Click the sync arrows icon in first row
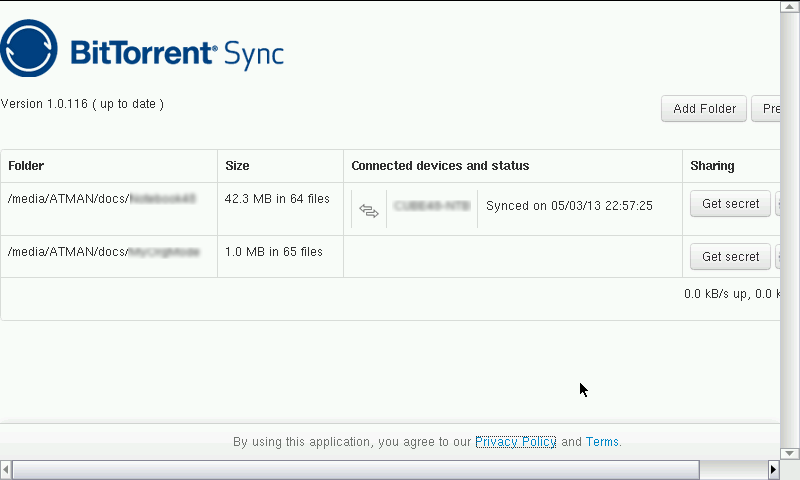Image resolution: width=800 pixels, height=480 pixels. [369, 210]
